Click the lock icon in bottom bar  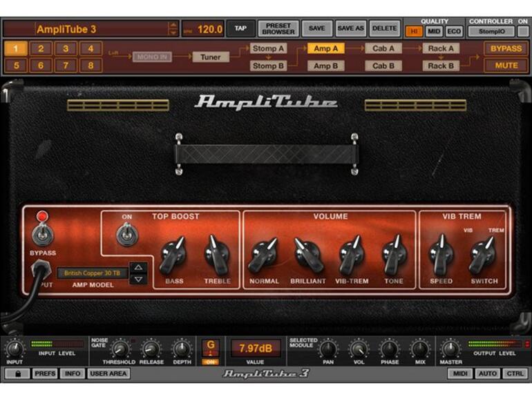17,373
